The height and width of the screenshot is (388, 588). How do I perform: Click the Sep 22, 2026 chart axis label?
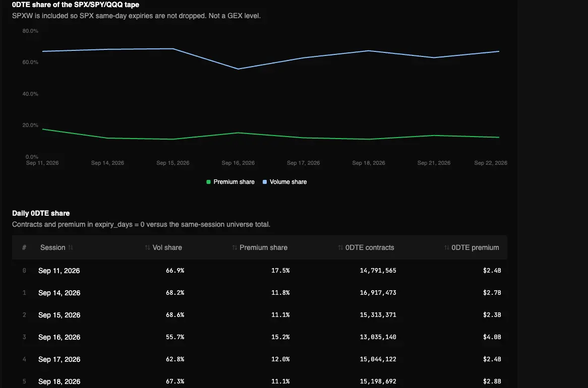[x=491, y=163]
